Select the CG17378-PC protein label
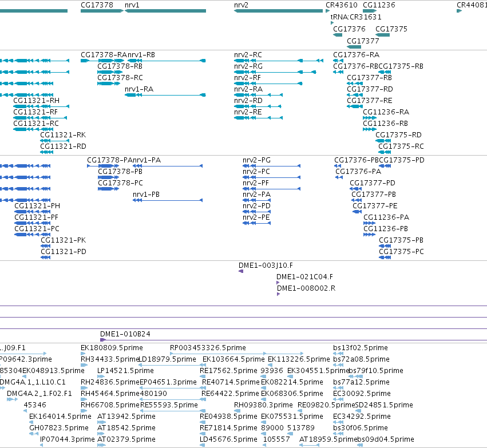 tap(120, 183)
